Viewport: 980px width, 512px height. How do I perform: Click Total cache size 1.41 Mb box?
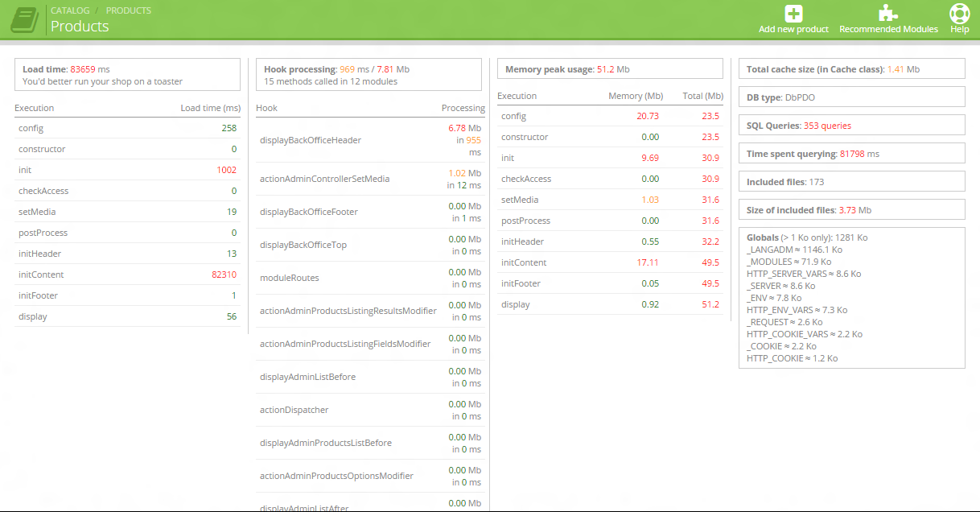pos(851,68)
